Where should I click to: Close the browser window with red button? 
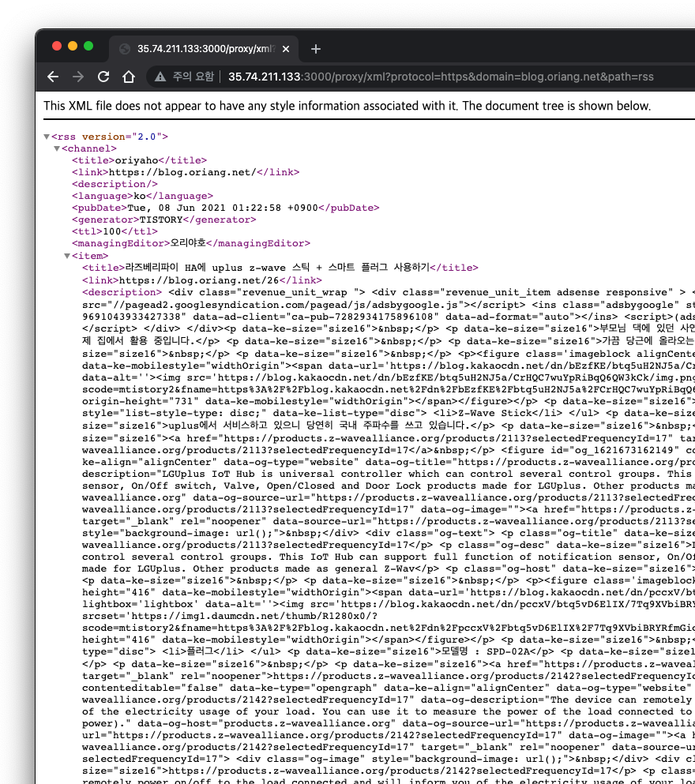(x=57, y=46)
